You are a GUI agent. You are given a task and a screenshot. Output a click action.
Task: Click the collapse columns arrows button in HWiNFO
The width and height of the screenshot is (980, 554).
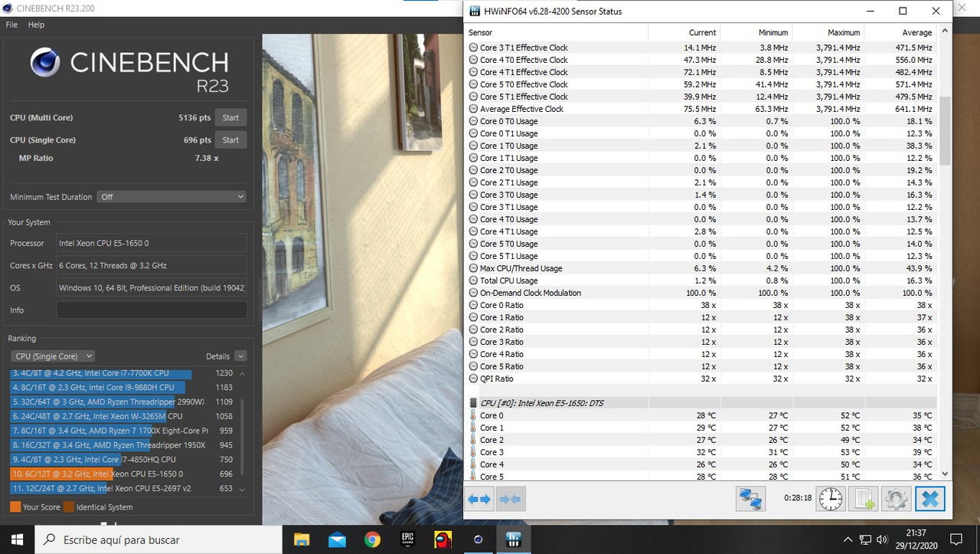pyautogui.click(x=510, y=499)
